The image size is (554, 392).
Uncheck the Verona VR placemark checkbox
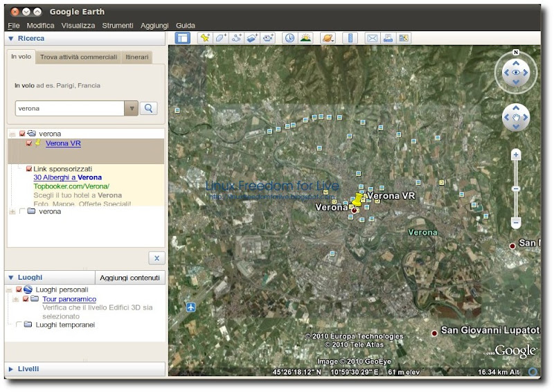(29, 143)
